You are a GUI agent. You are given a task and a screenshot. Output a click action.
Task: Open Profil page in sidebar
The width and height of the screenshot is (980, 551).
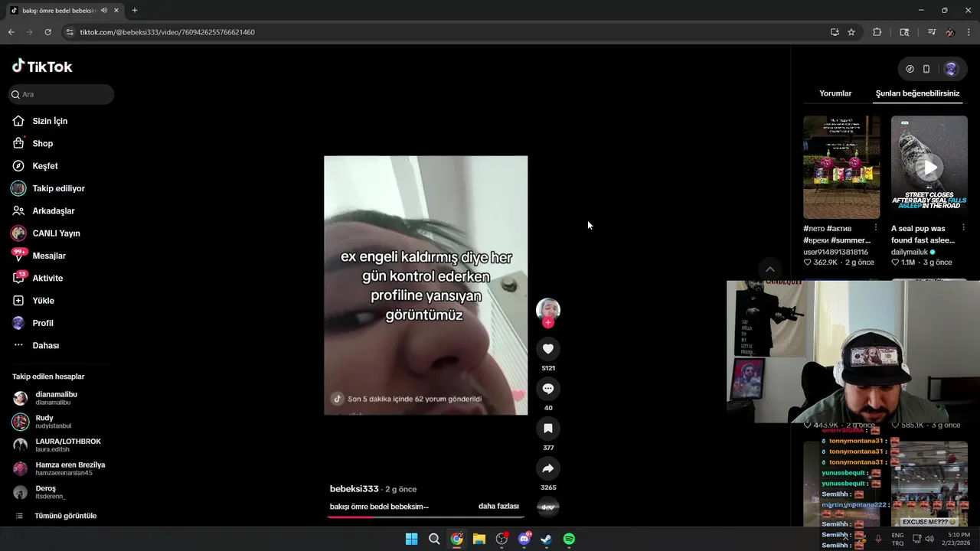(43, 323)
